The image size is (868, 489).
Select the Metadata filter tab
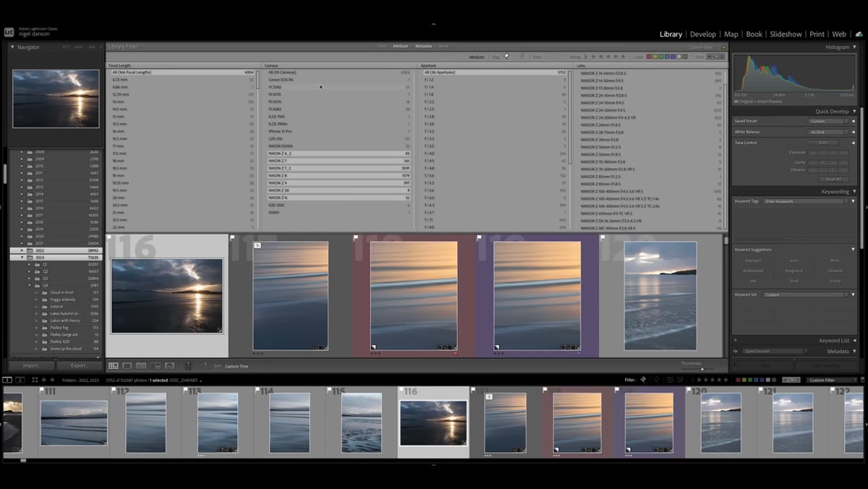[423, 46]
